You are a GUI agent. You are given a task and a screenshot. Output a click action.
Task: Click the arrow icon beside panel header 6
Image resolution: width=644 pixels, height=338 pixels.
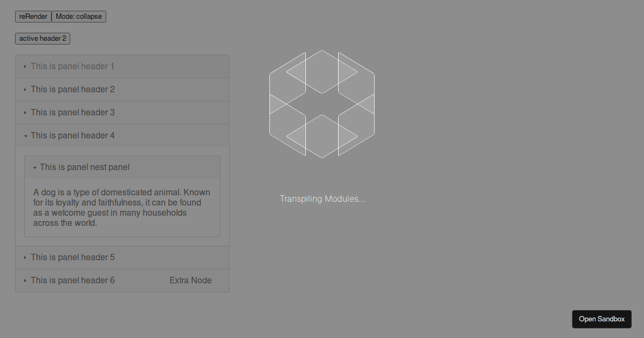25,281
